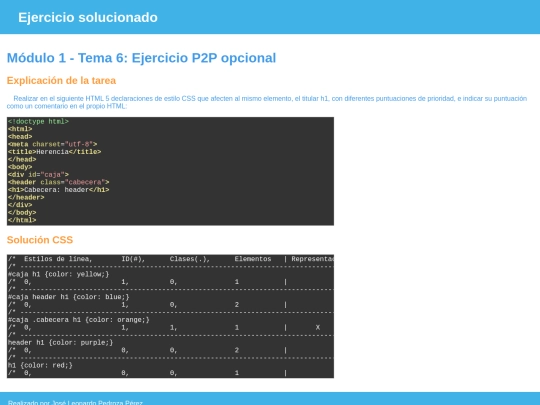The width and height of the screenshot is (540, 405).
Task: Click the '<h1>Cabecera: header</h1>' code line
Action: (59, 190)
